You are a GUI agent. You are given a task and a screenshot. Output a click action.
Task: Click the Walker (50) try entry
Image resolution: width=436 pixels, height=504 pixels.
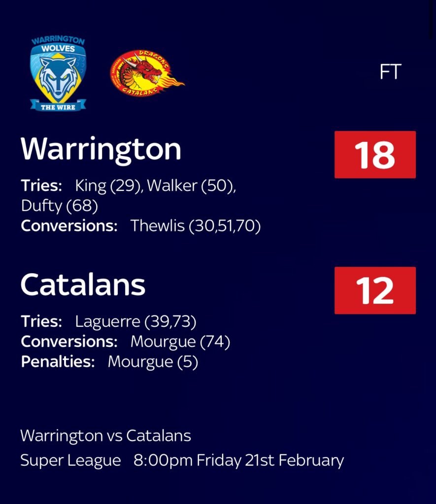[x=191, y=186]
